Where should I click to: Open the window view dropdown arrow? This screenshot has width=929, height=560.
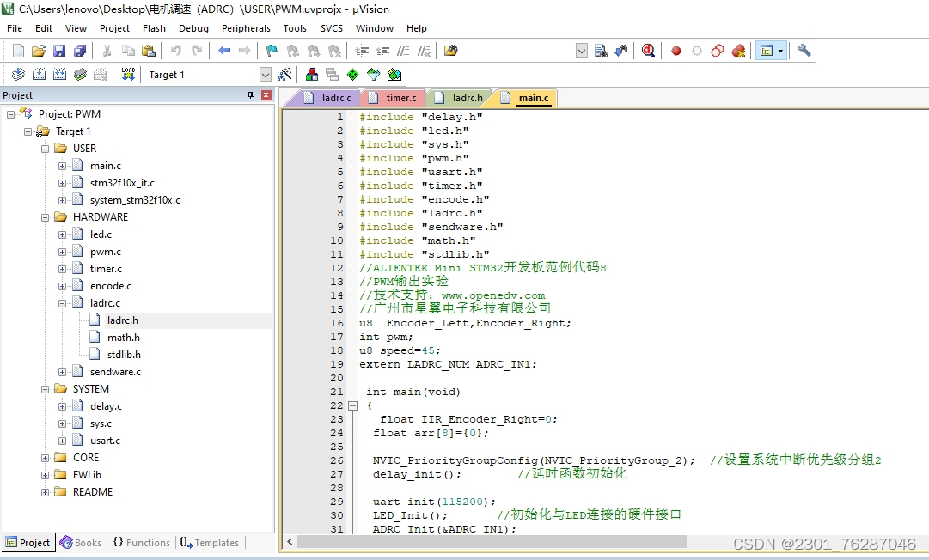781,51
